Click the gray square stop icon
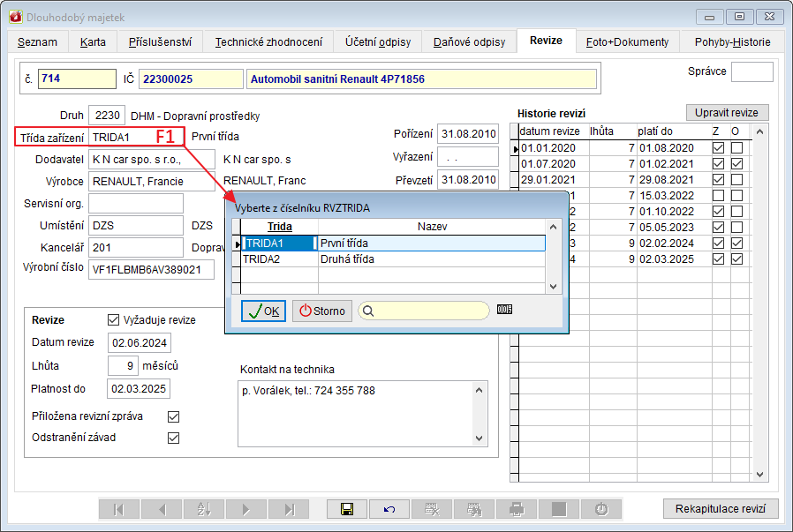 point(559,509)
